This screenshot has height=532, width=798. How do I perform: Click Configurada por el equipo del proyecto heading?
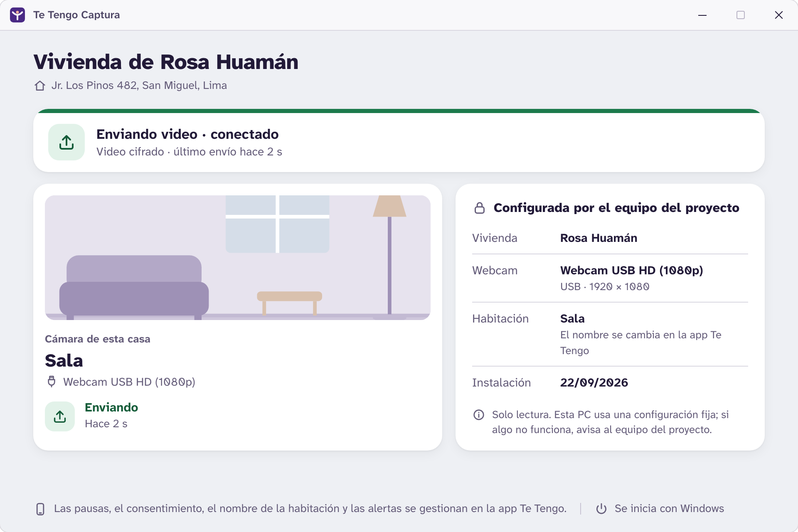[x=616, y=208]
